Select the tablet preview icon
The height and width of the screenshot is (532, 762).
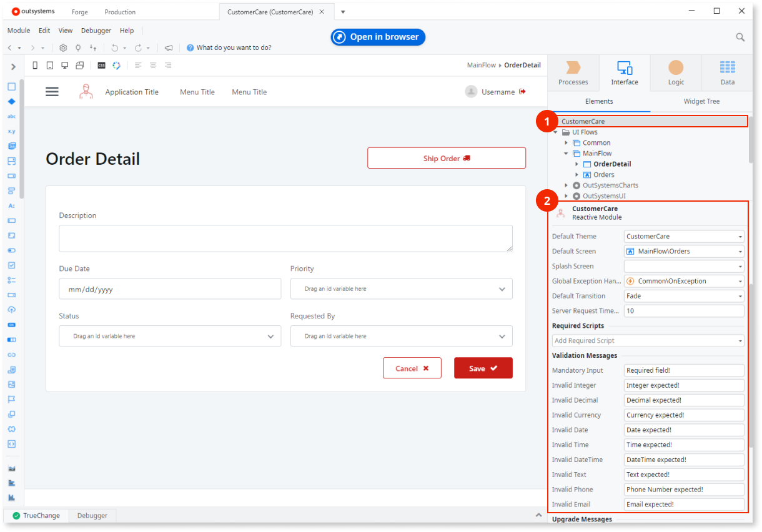(50, 65)
